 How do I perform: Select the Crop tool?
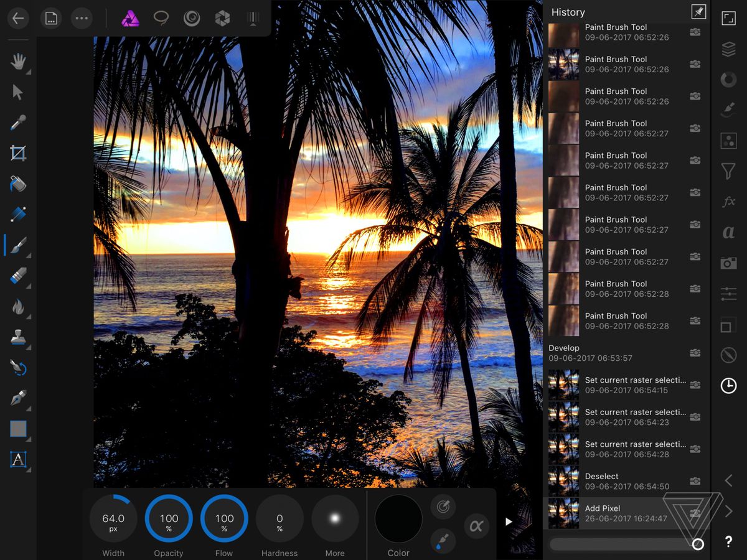18,153
